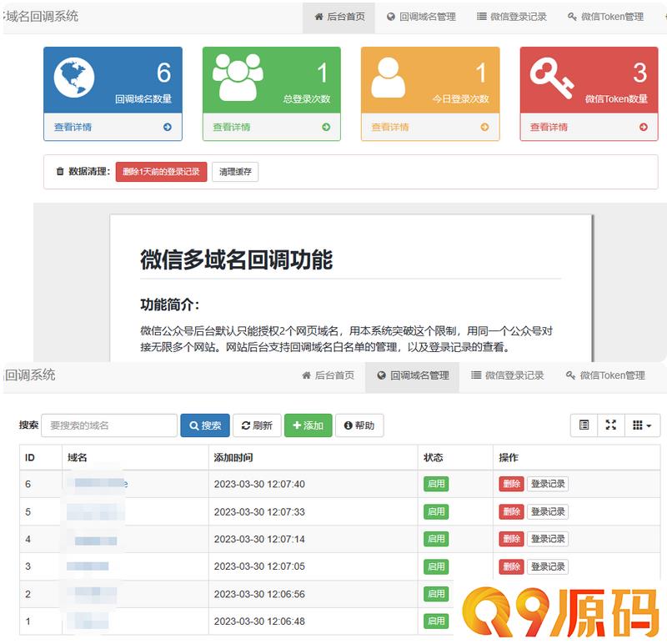Click number 3 on red Token card
The image size is (667, 644).
click(639, 73)
